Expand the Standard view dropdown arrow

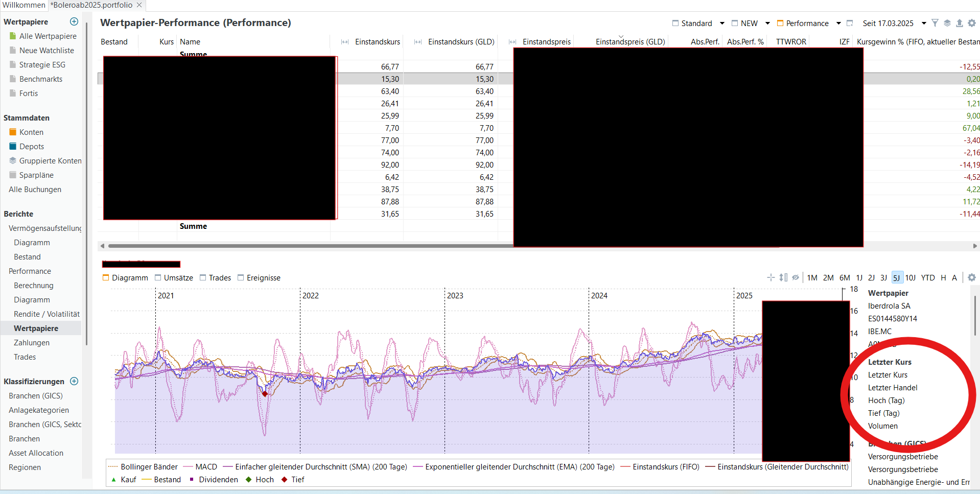[x=722, y=23]
